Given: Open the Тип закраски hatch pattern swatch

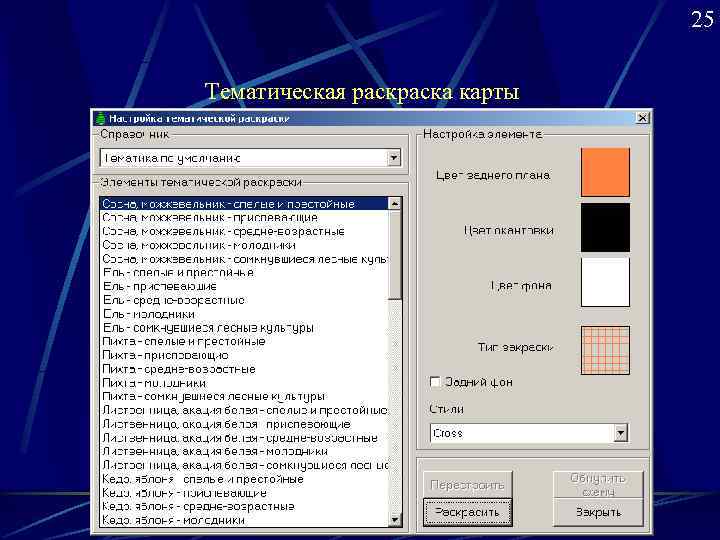Looking at the screenshot, I should point(605,350).
